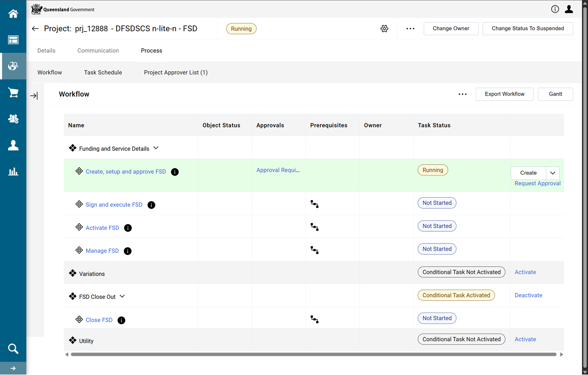Click the Request Approval link

pos(537,183)
